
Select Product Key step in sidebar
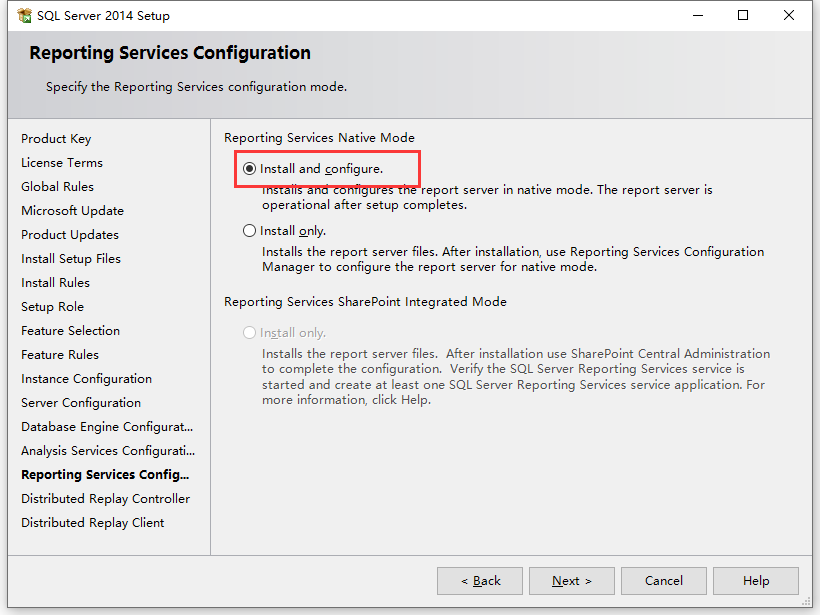click(56, 139)
